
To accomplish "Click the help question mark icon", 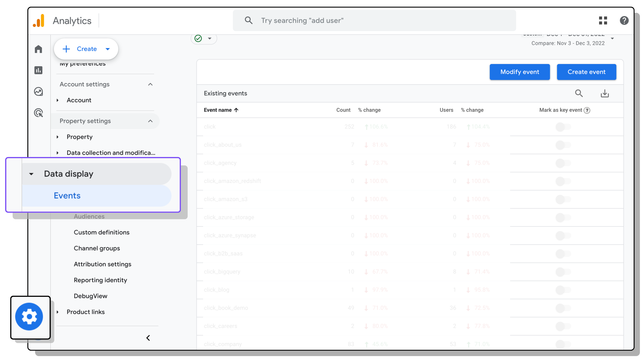I will [x=624, y=21].
